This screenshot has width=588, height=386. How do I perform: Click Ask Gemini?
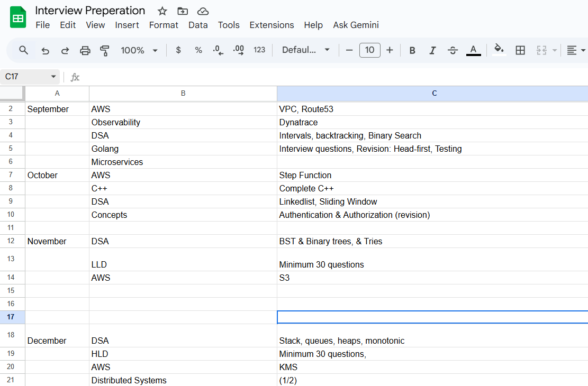click(356, 25)
